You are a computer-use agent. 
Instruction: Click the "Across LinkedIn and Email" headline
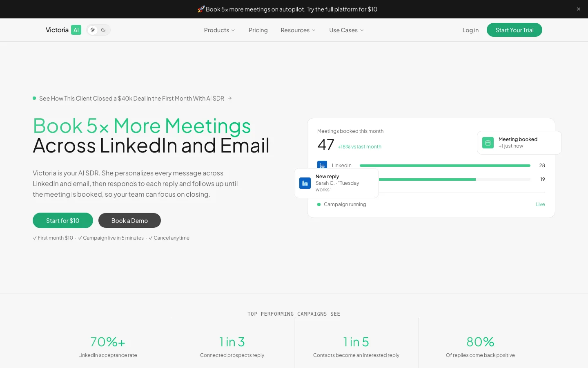pos(151,145)
